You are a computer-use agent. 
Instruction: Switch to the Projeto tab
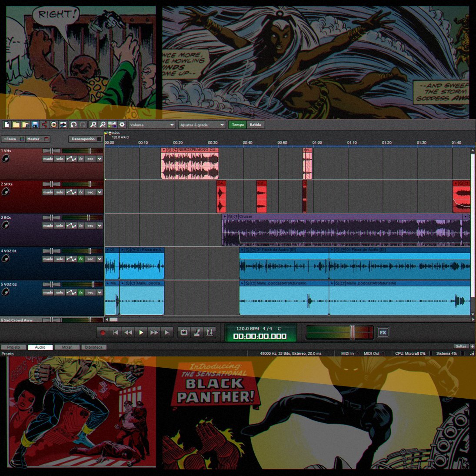pos(13,347)
